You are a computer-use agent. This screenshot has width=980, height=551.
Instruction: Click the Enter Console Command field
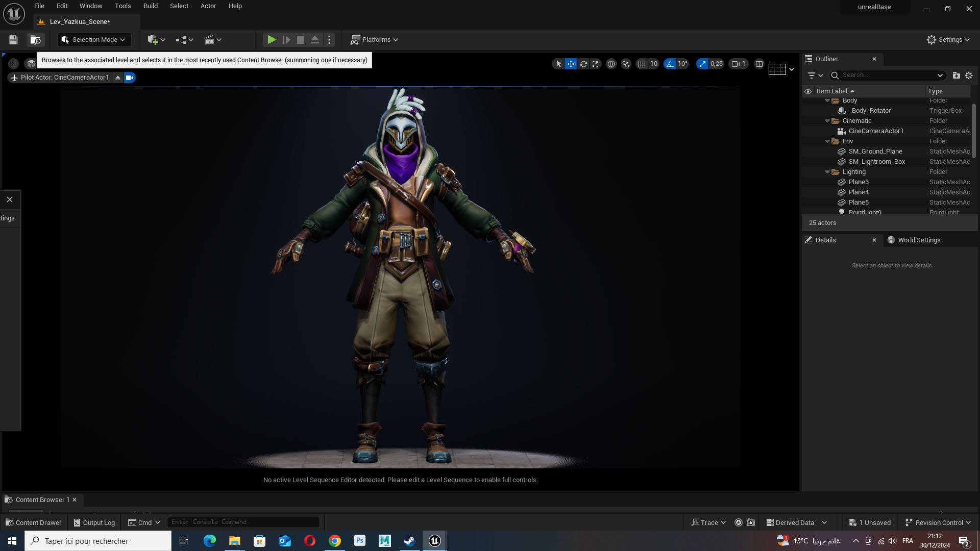coord(243,522)
